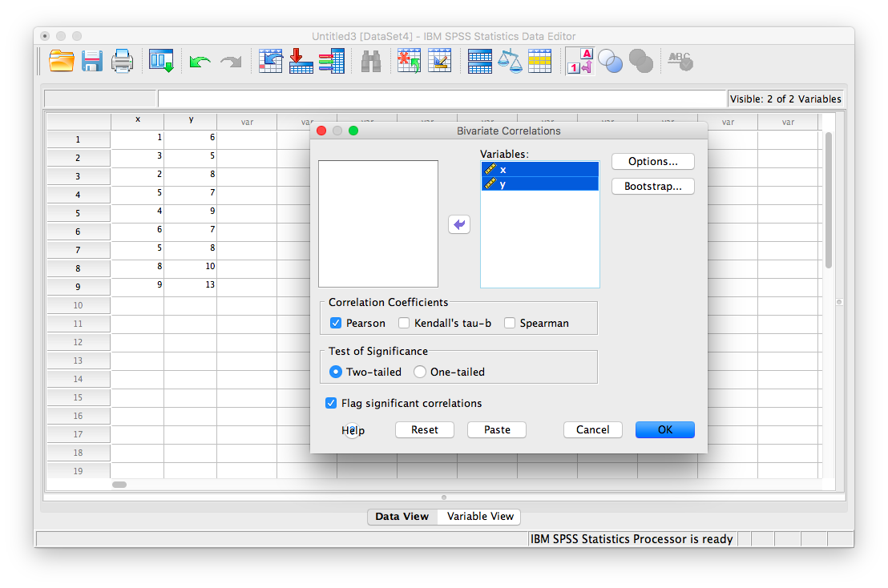Open the Variables info toolbar icon
Screen dimensions: 888x588
tap(332, 61)
